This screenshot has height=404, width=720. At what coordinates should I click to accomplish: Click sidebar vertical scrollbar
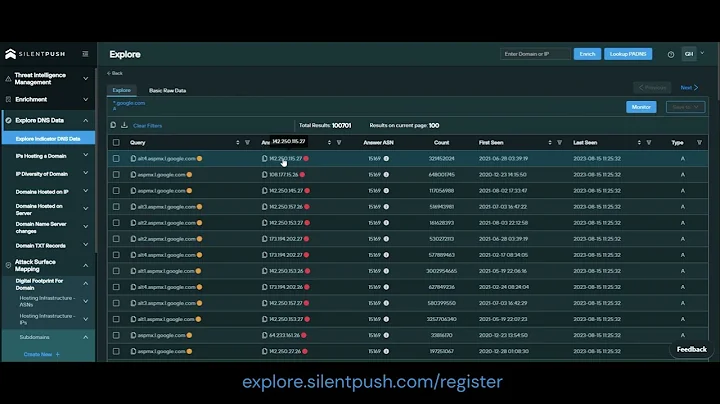tap(96, 161)
